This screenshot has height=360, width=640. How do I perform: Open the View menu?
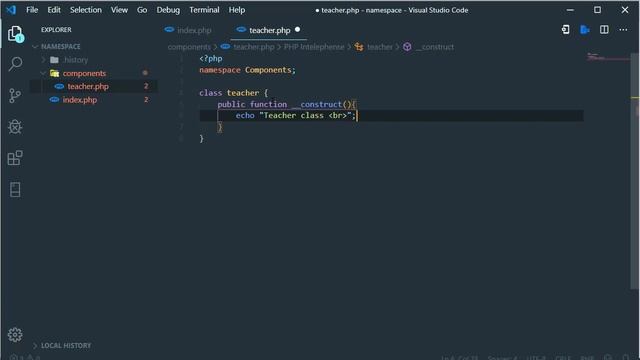[119, 10]
